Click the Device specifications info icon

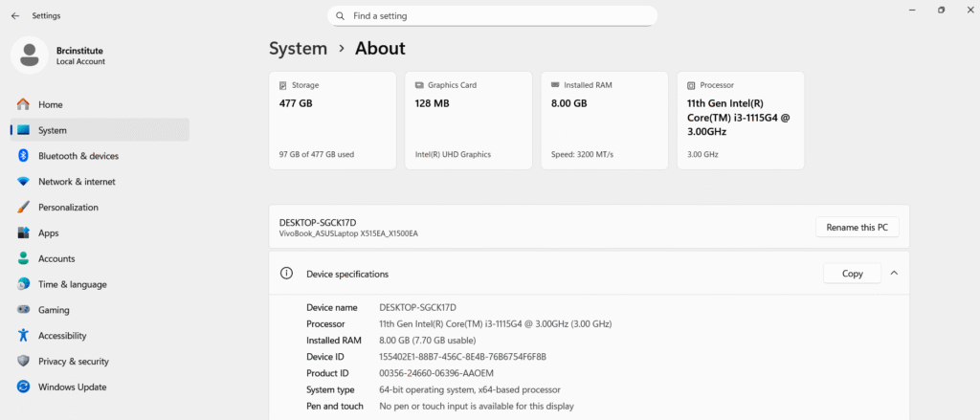[x=286, y=273]
